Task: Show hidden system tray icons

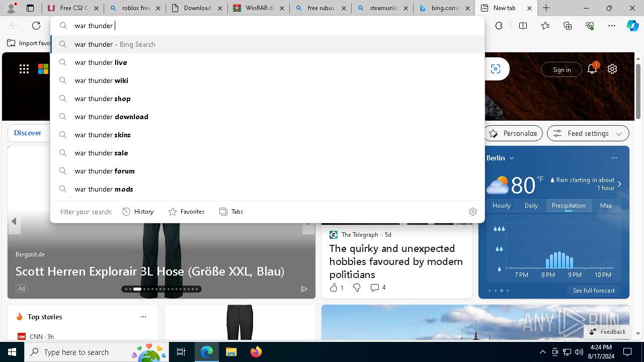Action: 542,352
